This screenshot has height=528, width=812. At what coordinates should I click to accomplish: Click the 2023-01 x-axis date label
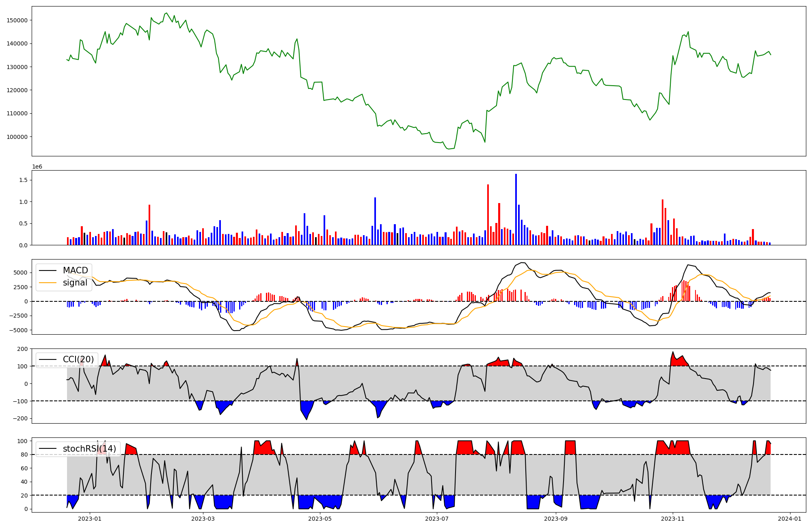(x=89, y=519)
